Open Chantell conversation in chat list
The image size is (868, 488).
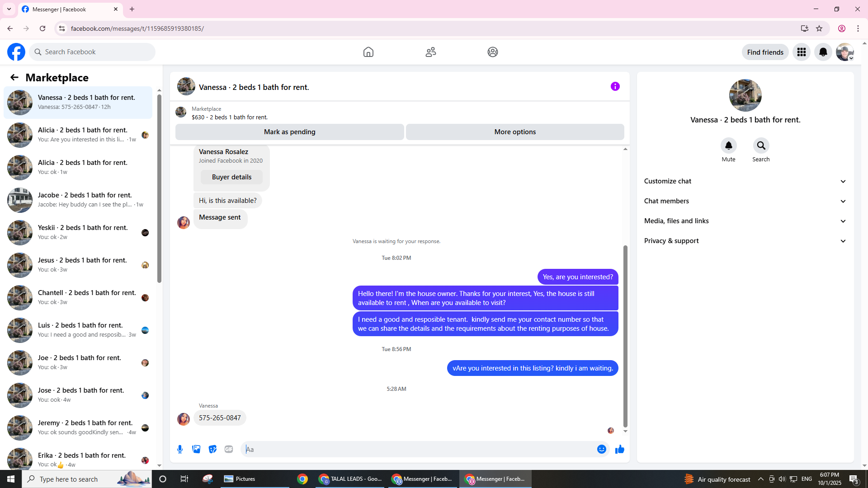(78, 298)
